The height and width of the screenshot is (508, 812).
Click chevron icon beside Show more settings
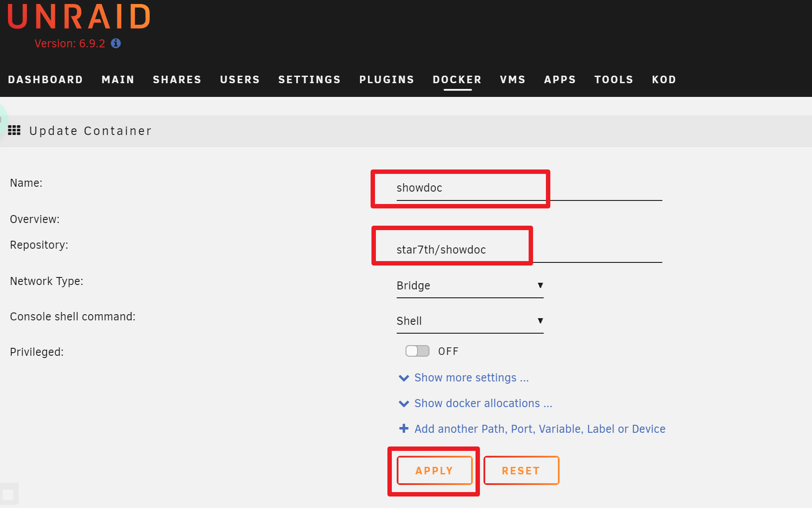[x=404, y=378]
